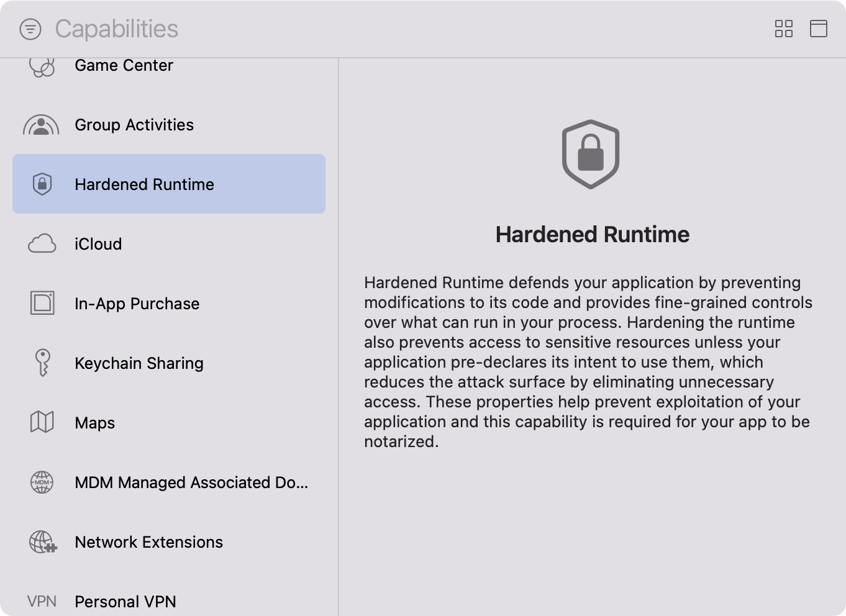
Task: Select MDM Managed Associated Domains row
Action: point(169,482)
